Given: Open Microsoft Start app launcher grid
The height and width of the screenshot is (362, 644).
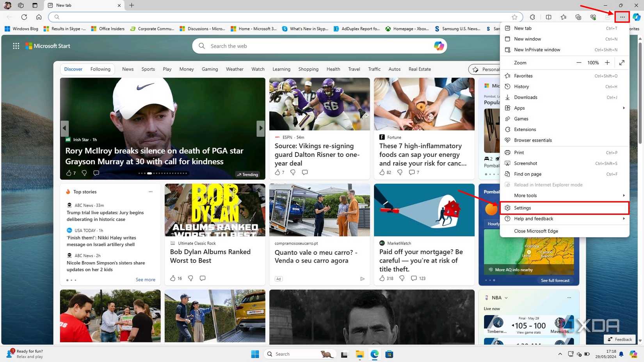Looking at the screenshot, I should [x=16, y=46].
